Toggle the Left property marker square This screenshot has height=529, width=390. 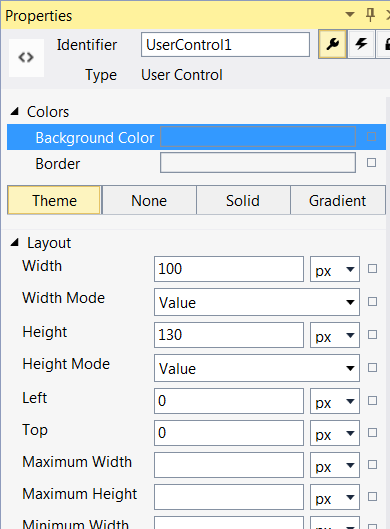click(x=372, y=400)
